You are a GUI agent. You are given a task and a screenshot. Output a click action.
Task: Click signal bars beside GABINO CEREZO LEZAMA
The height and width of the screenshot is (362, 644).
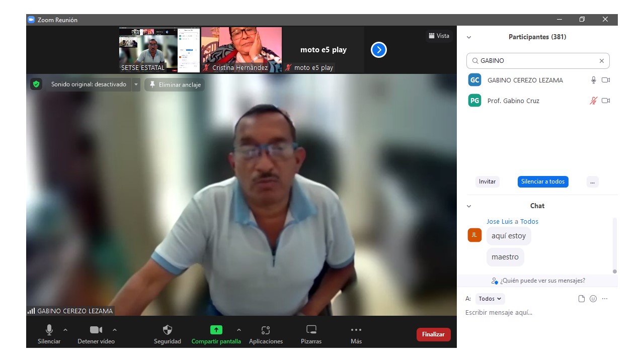[x=31, y=311]
